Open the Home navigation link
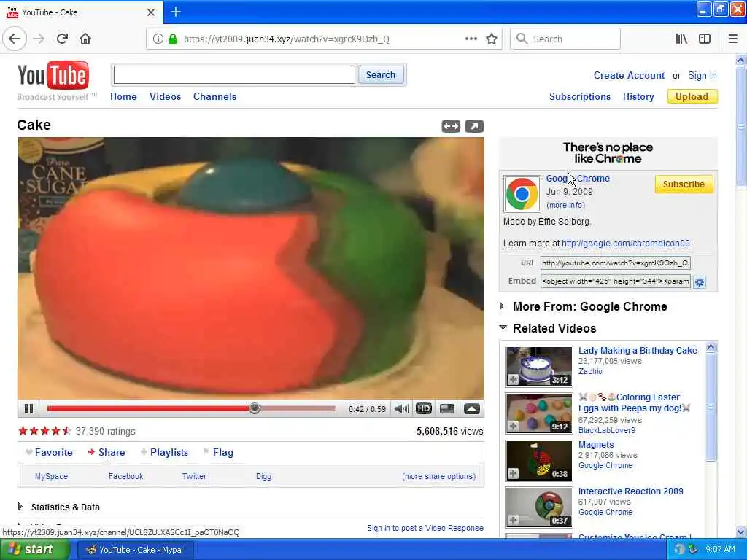The image size is (747, 560). [123, 96]
